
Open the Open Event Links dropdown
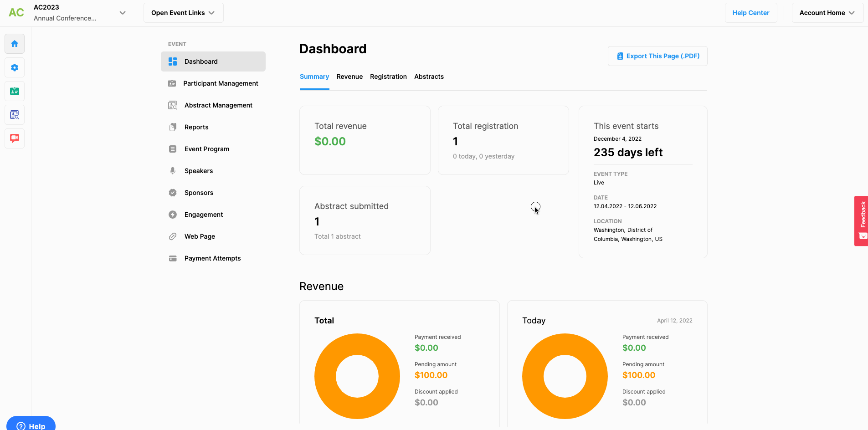(x=183, y=13)
